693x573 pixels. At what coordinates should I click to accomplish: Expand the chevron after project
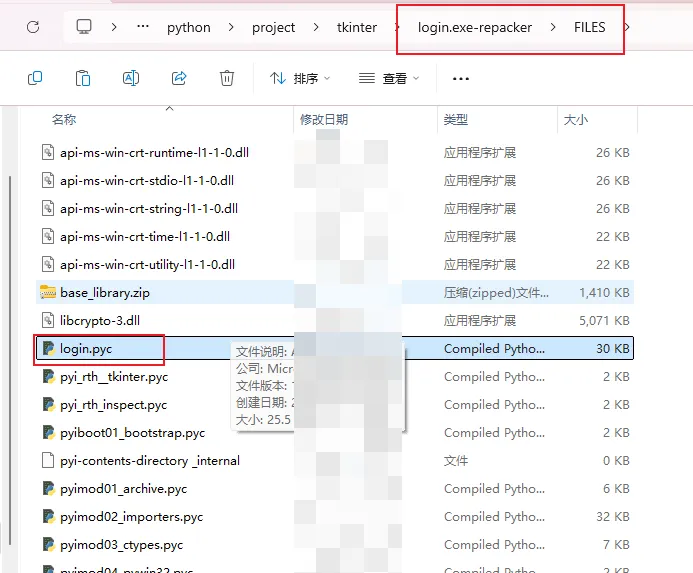(316, 27)
